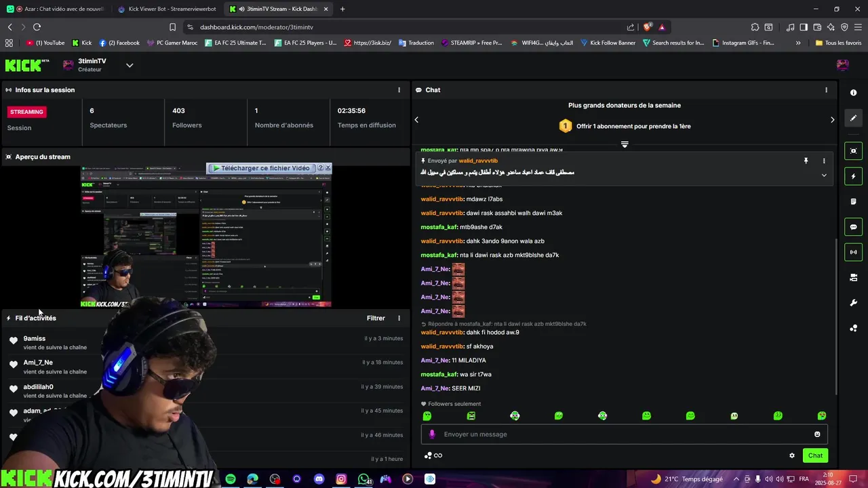
Task: Click the Répondre à mostafa_kaf reply reference
Action: 503,324
